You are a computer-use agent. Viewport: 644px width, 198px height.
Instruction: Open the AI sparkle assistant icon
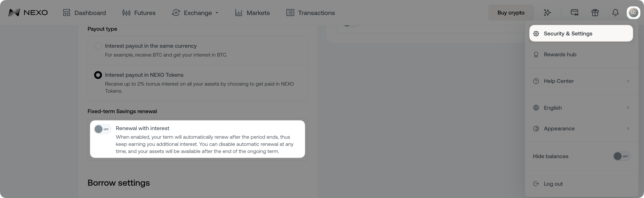547,13
